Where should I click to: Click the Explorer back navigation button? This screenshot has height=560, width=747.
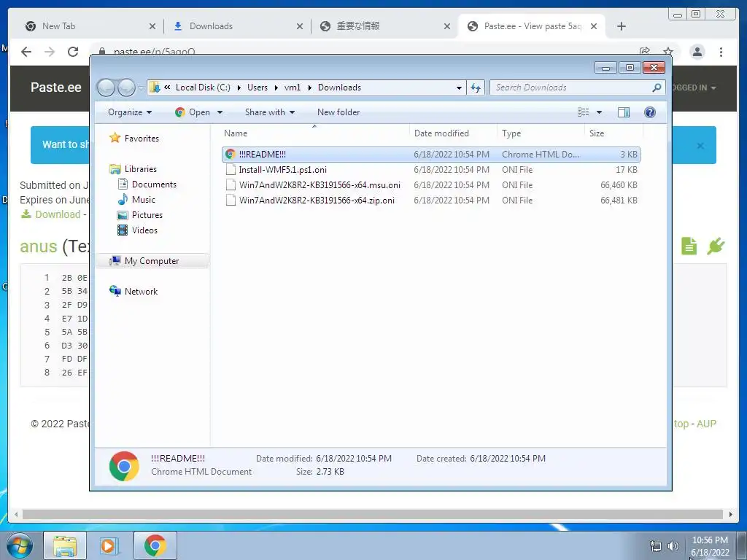pos(106,87)
